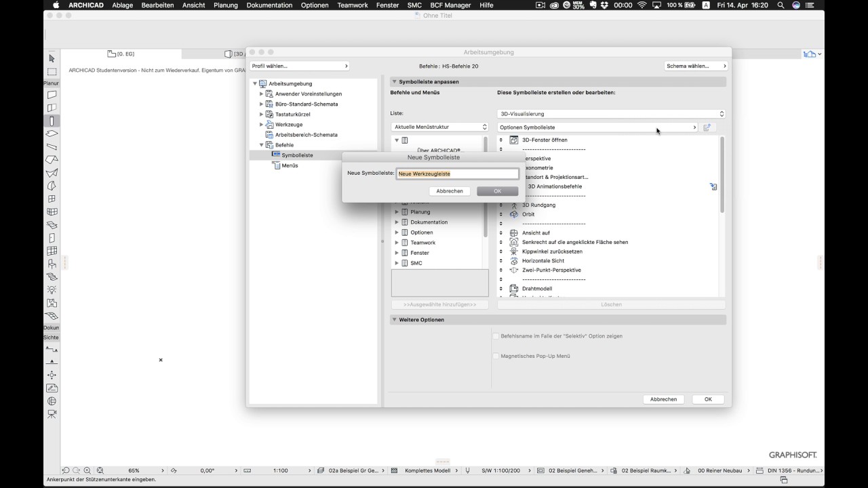This screenshot has height=488, width=868.
Task: Select the Camera tool in the toolbox
Action: [52, 413]
